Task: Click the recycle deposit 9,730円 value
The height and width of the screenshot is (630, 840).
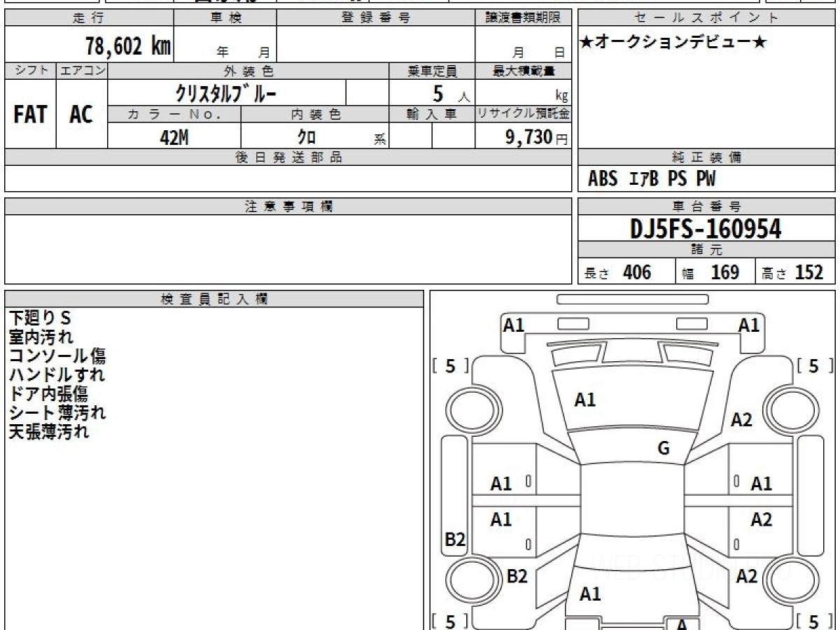Action: pyautogui.click(x=536, y=138)
